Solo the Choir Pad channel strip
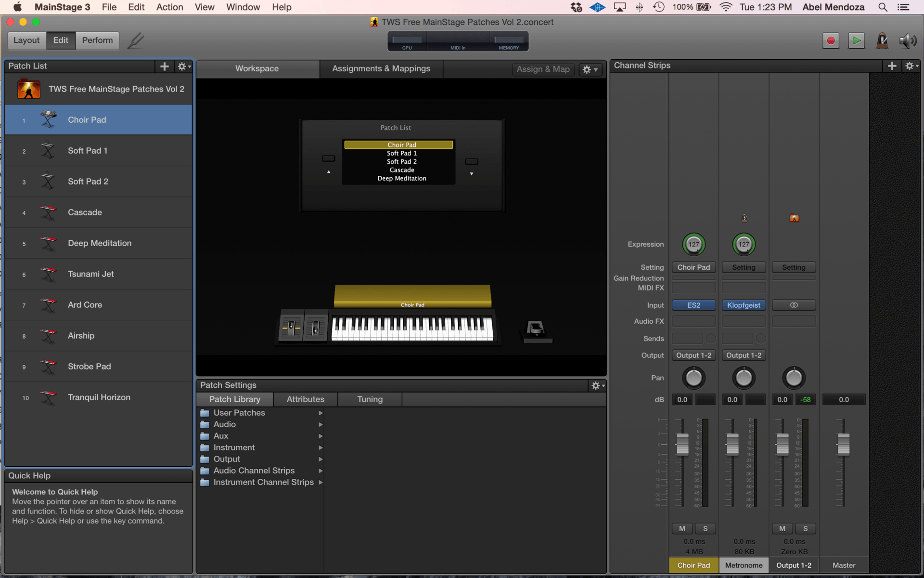This screenshot has width=924, height=578. pos(705,528)
